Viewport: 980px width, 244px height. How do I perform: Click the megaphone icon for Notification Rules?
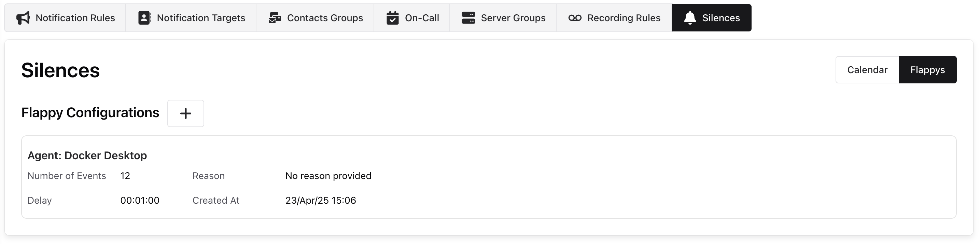(23, 18)
